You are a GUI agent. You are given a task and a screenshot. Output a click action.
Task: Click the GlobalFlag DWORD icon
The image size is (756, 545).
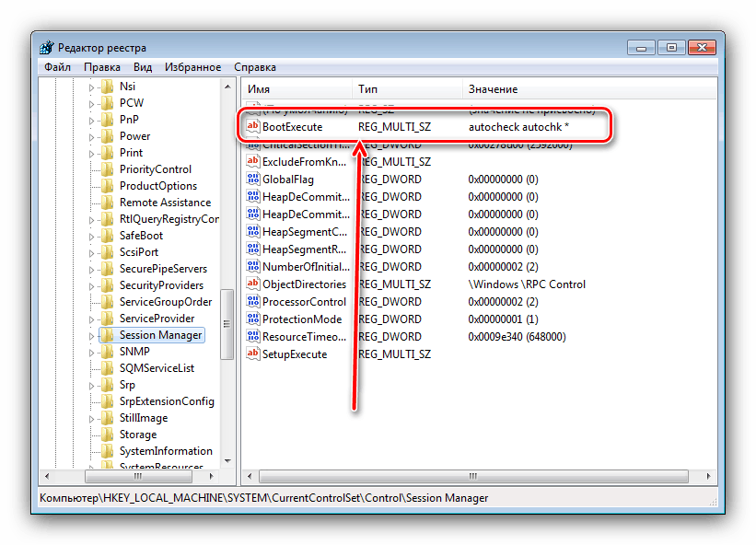click(252, 180)
